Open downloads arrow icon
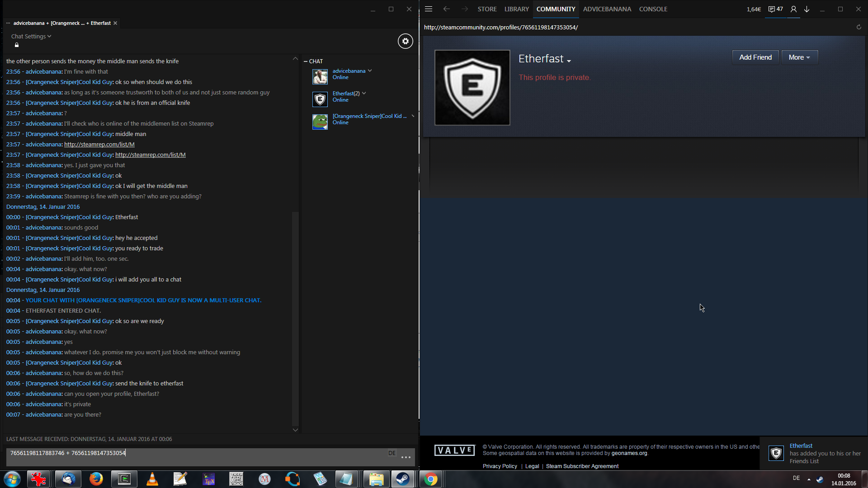This screenshot has width=868, height=488. [807, 9]
